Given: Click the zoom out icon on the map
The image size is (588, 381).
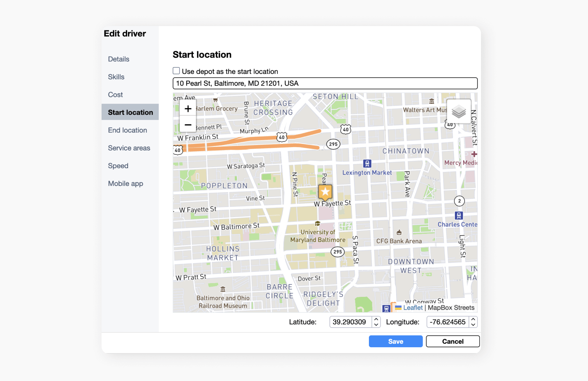Looking at the screenshot, I should pos(188,125).
